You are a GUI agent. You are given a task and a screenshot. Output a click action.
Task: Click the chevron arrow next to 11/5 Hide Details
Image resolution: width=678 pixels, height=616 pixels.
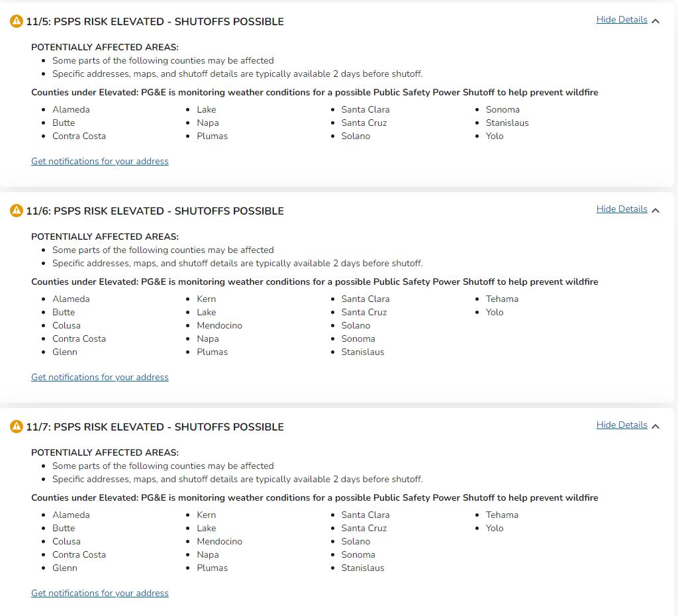(655, 21)
